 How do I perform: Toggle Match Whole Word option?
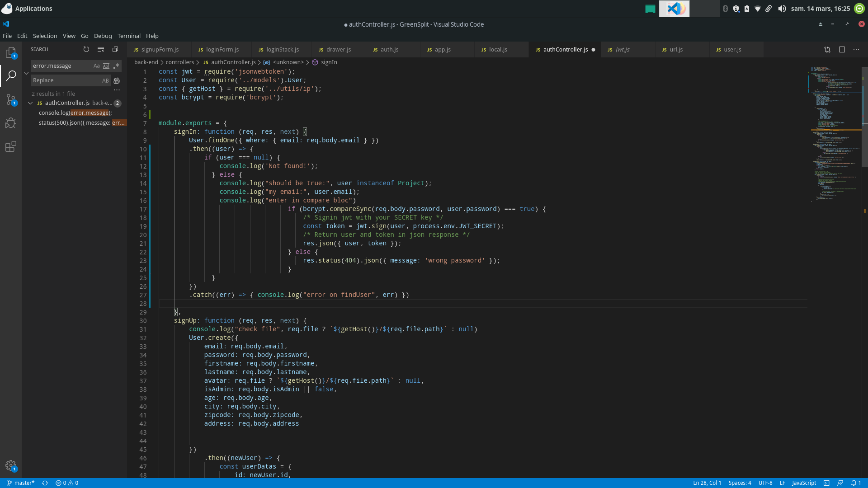click(106, 66)
